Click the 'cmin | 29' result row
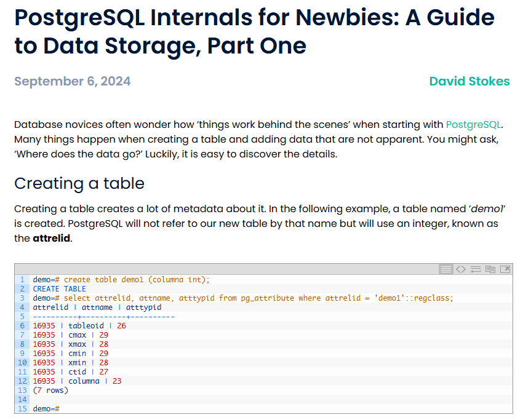523x420 pixels. pos(70,354)
